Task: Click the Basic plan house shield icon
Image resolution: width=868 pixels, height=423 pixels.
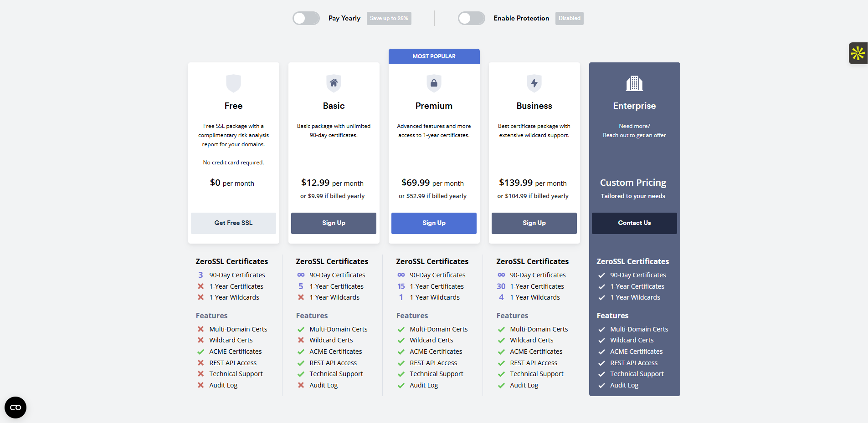Action: click(334, 83)
